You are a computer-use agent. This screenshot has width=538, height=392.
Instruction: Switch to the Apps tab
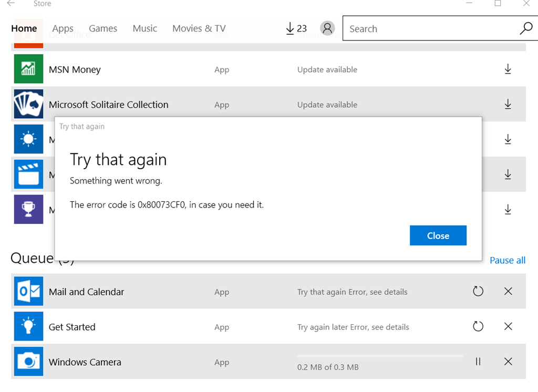tap(63, 28)
